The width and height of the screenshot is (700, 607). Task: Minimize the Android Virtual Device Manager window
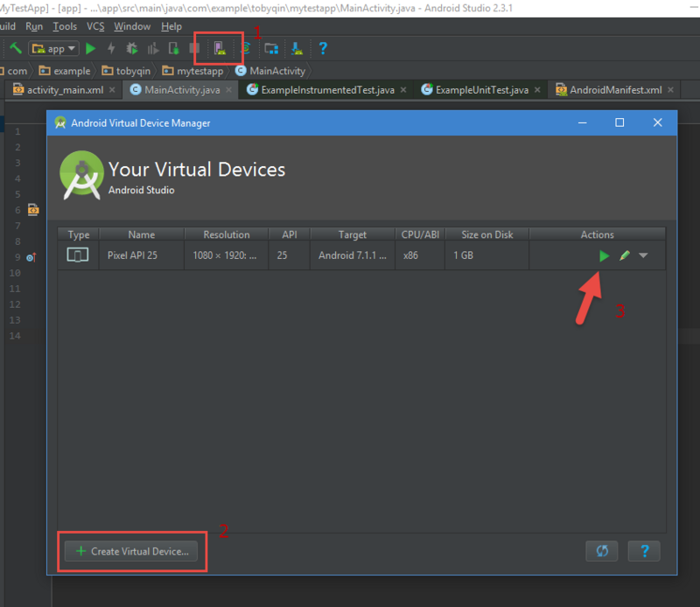[x=582, y=122]
